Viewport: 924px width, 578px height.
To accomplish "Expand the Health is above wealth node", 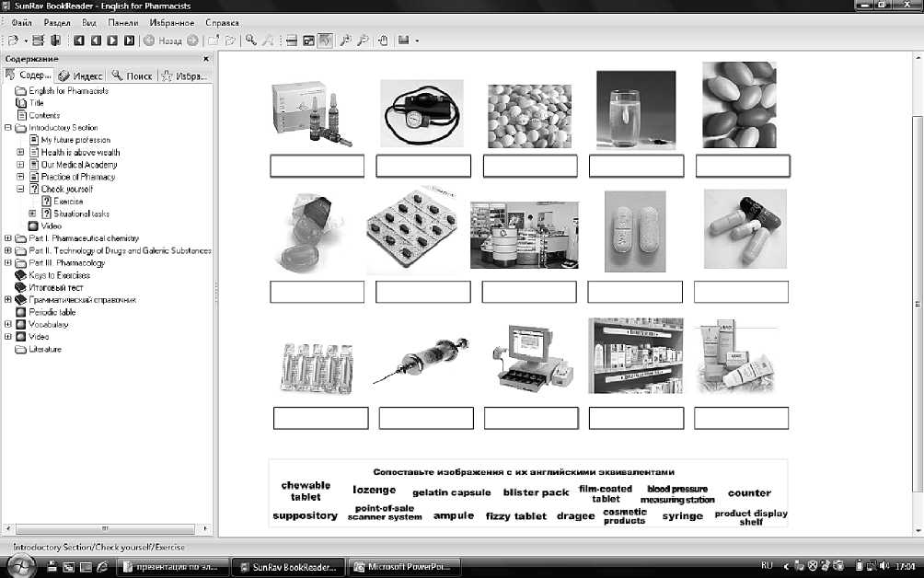I will click(20, 152).
